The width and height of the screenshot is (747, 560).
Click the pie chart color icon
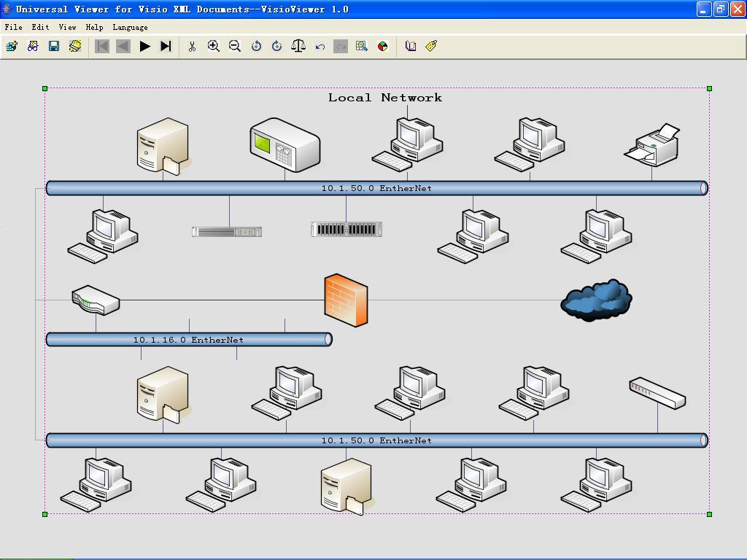(x=382, y=46)
